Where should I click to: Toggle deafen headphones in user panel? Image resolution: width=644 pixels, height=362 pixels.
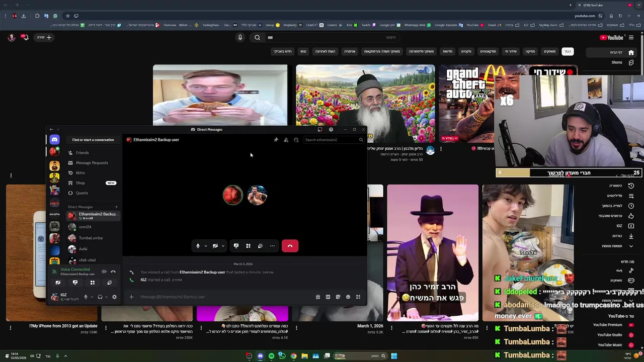pyautogui.click(x=100, y=297)
